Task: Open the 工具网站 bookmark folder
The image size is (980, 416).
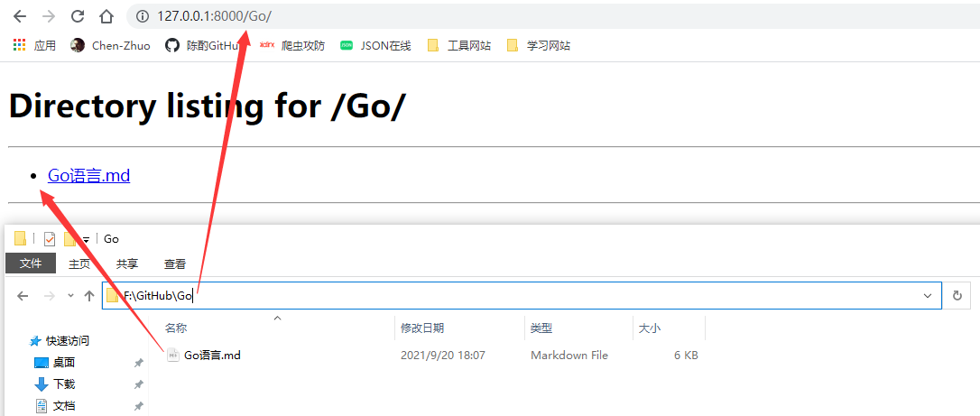Action: (458, 46)
